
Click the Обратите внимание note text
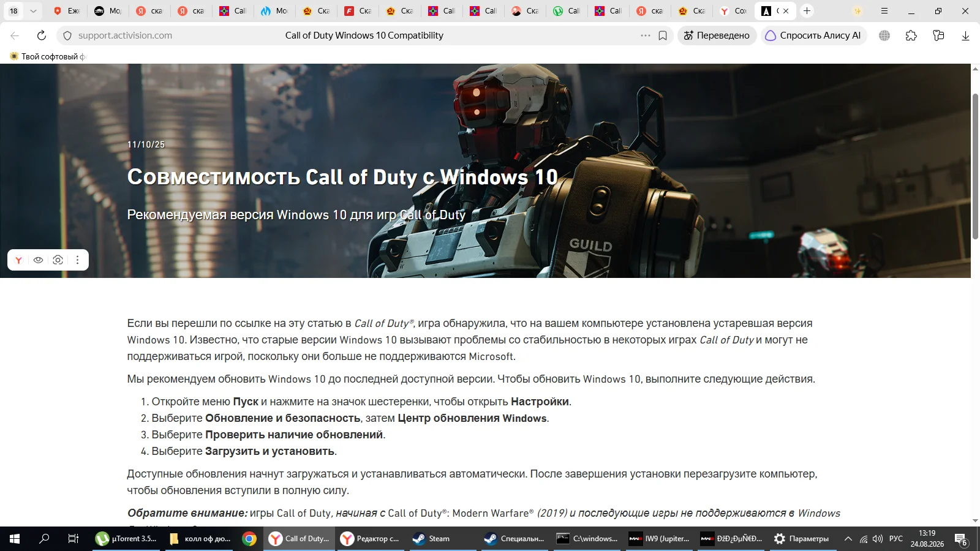click(484, 513)
